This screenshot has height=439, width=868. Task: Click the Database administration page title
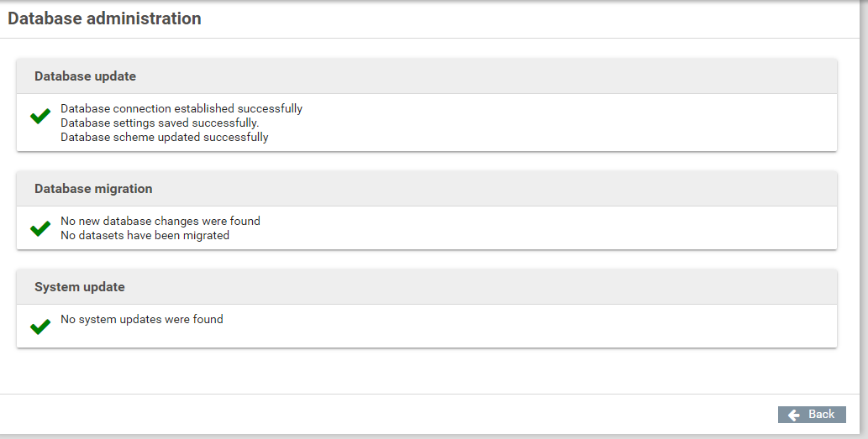[x=104, y=18]
